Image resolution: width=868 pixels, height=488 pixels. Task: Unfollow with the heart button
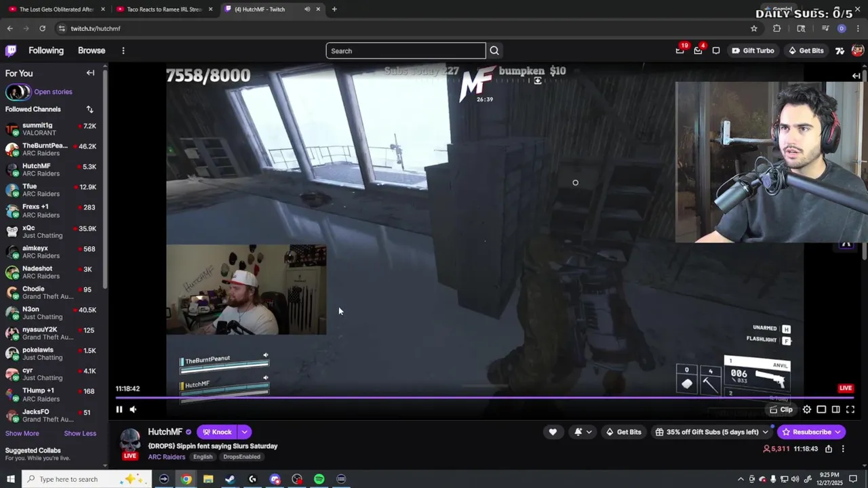pyautogui.click(x=553, y=432)
